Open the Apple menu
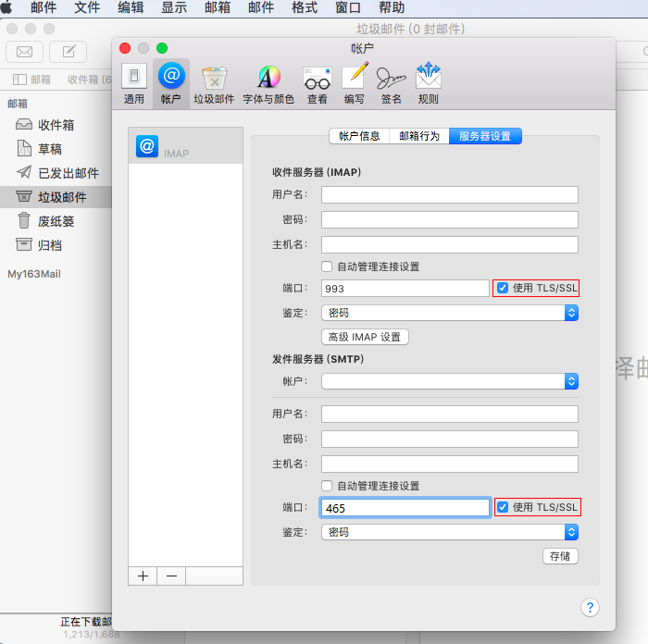648x644 pixels. 6,7
